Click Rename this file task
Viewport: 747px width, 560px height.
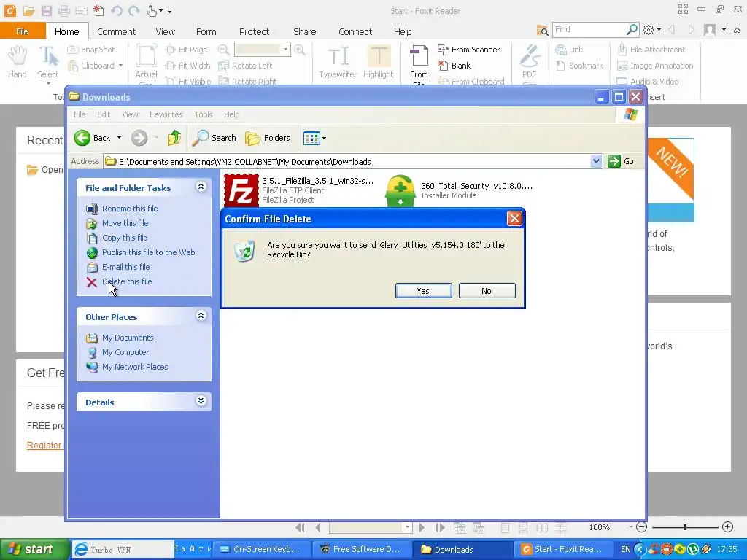pos(130,209)
